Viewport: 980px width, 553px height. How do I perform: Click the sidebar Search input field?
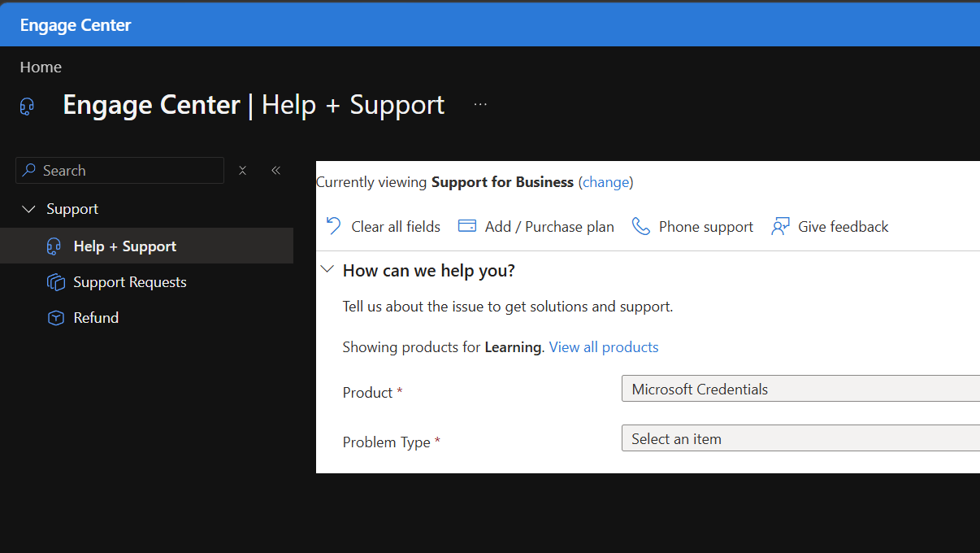point(119,170)
